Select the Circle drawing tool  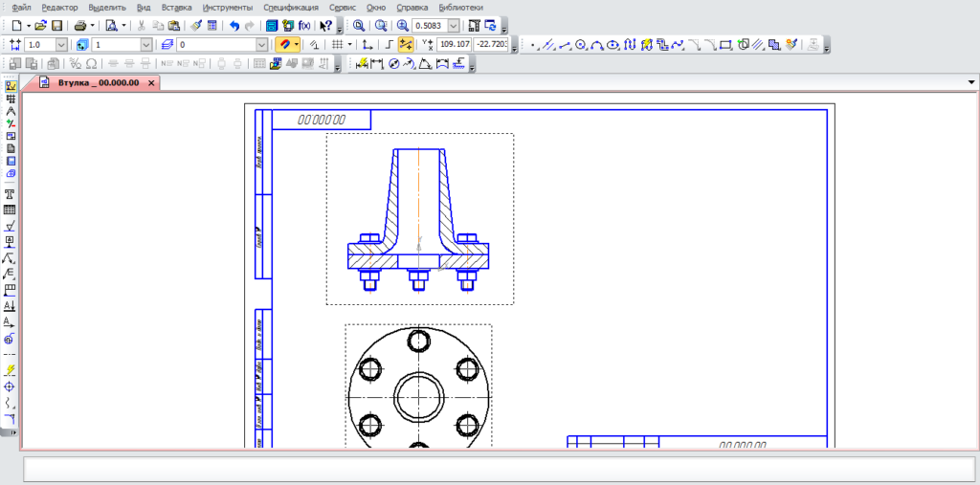tap(581, 45)
